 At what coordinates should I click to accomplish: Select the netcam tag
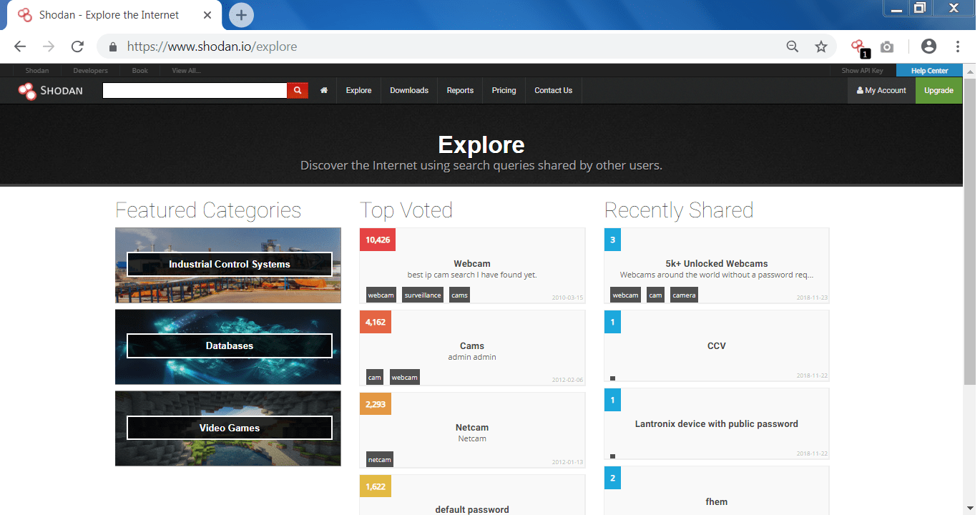[x=380, y=459]
